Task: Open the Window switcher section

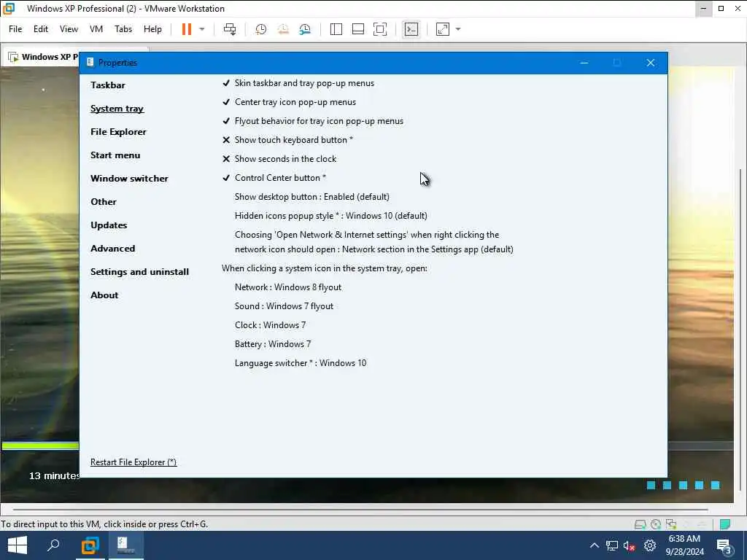Action: (129, 179)
